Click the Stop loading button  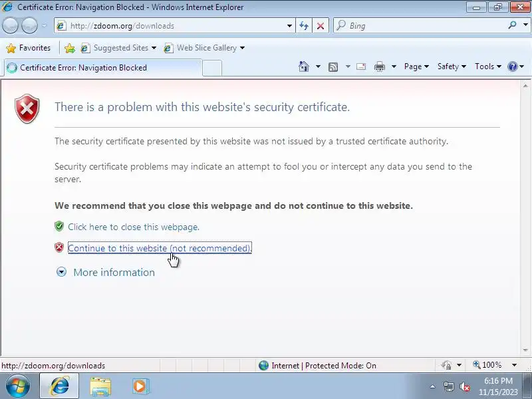pos(321,26)
